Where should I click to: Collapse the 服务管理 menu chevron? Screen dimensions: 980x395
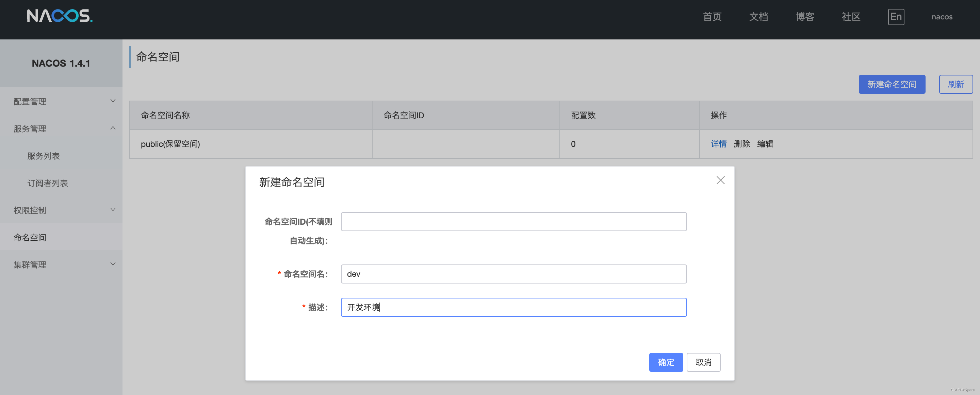click(113, 128)
